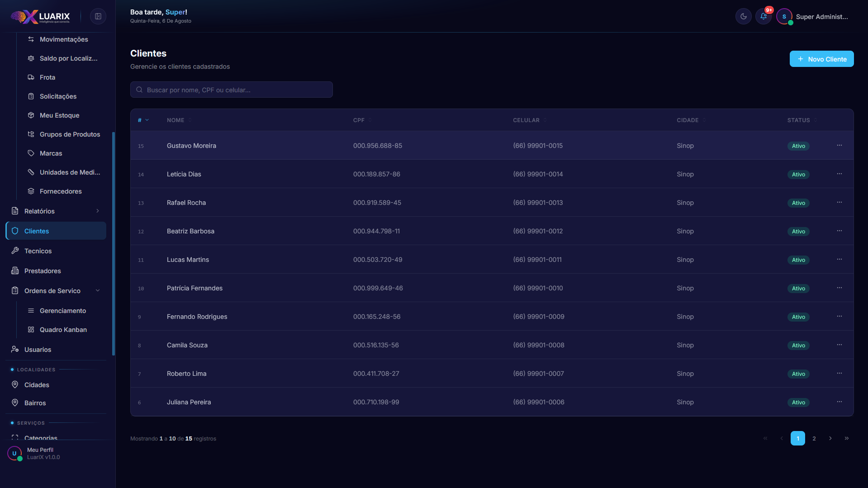
Task: Click the Fornecedores layers icon
Action: tap(31, 191)
